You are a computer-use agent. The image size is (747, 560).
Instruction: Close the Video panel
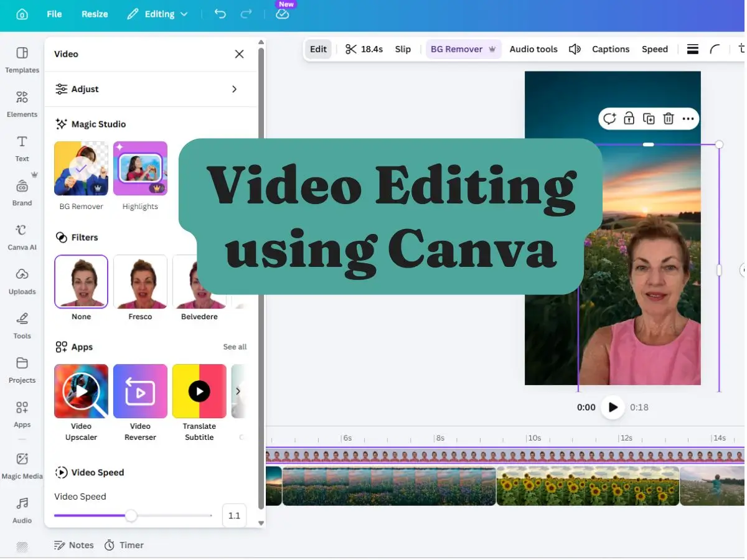tap(239, 54)
